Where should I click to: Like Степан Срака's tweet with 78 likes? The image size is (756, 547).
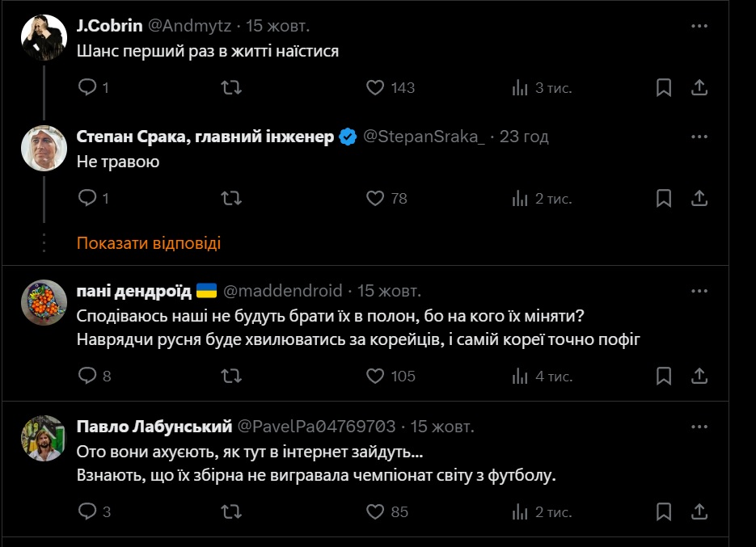(375, 198)
